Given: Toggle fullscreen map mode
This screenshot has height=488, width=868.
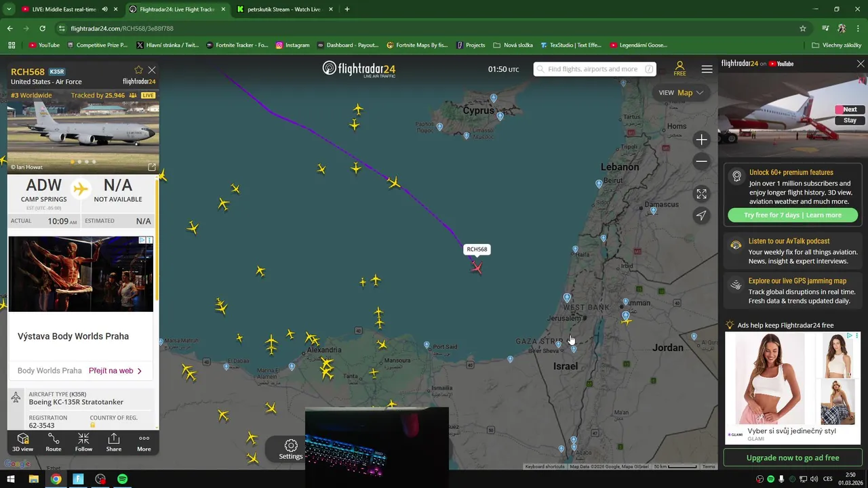Looking at the screenshot, I should [x=702, y=194].
